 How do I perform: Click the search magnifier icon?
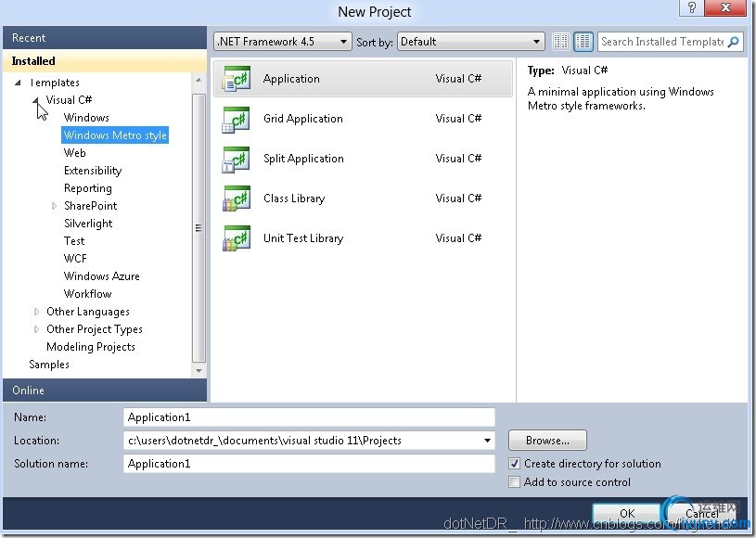[734, 42]
